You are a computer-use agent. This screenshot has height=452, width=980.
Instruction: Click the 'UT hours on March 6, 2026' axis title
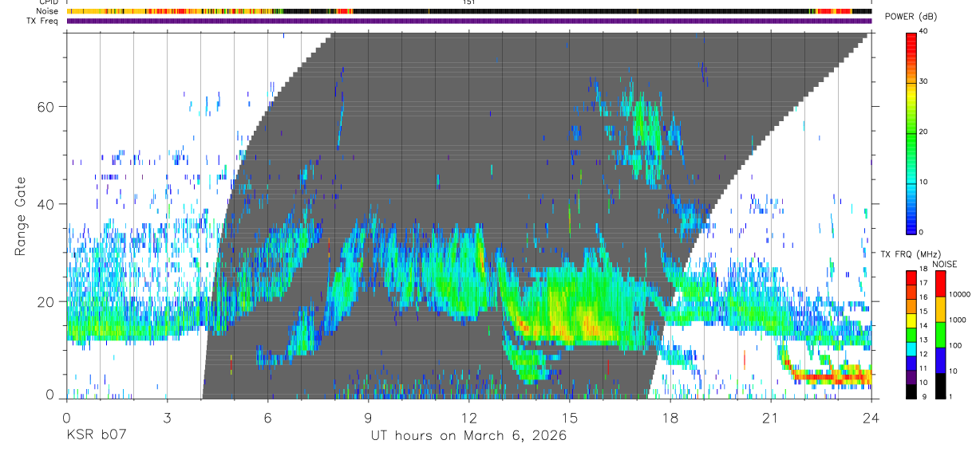pyautogui.click(x=468, y=437)
